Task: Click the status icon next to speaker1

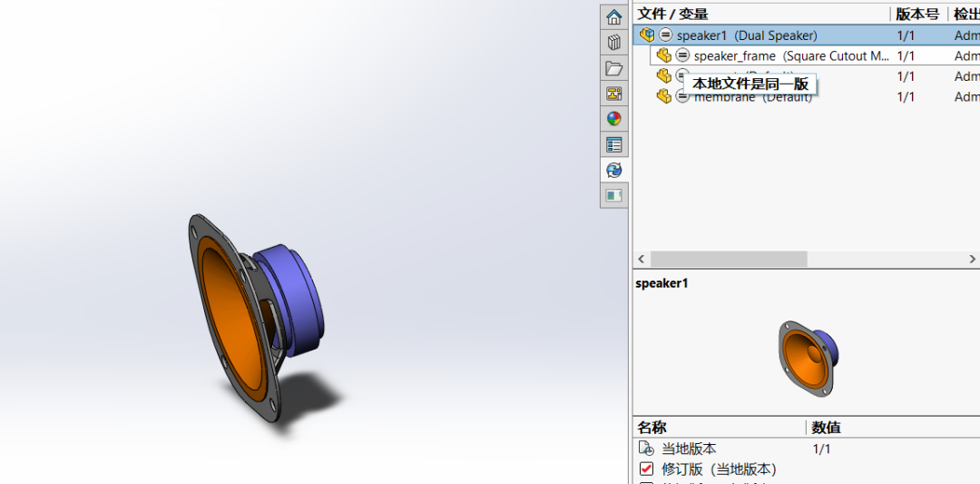Action: (x=666, y=35)
